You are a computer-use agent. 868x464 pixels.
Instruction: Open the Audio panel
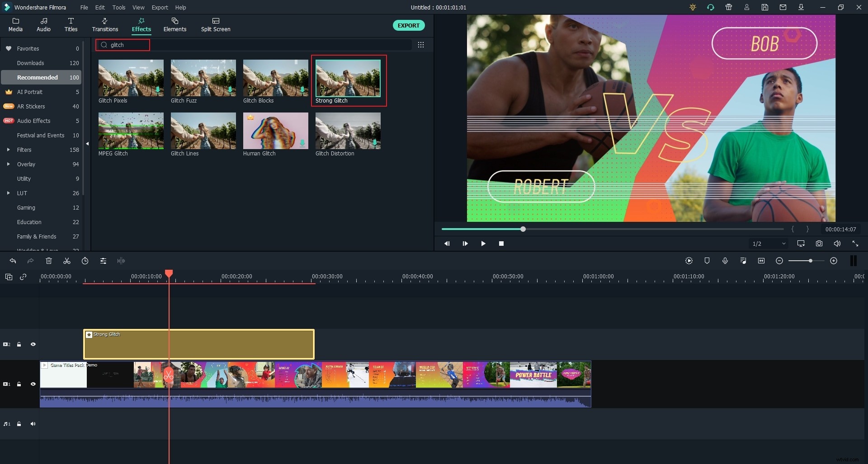(43, 25)
